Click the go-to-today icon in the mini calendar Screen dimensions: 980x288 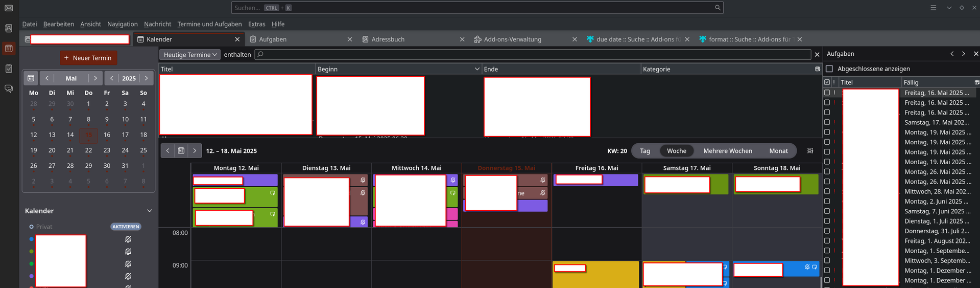(31, 78)
